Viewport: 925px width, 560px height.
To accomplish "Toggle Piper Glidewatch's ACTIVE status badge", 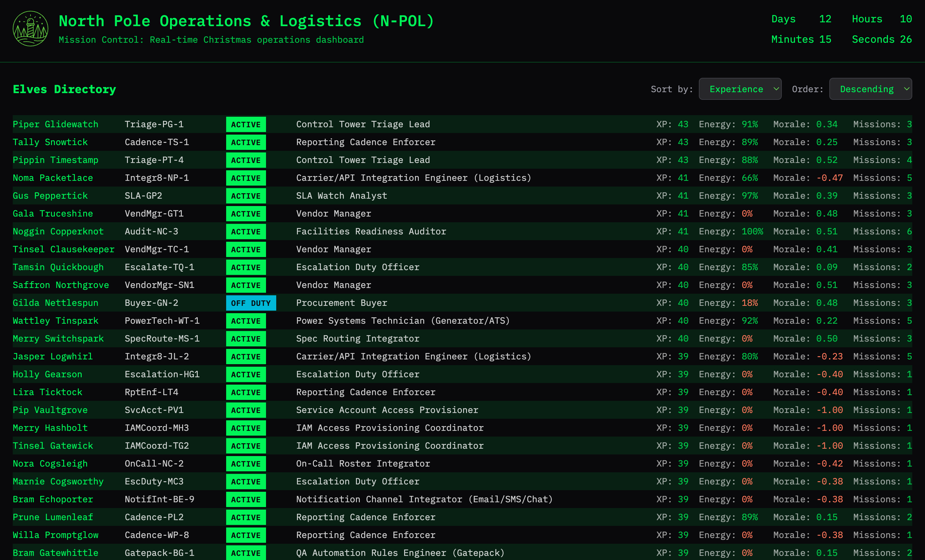I will click(x=246, y=124).
